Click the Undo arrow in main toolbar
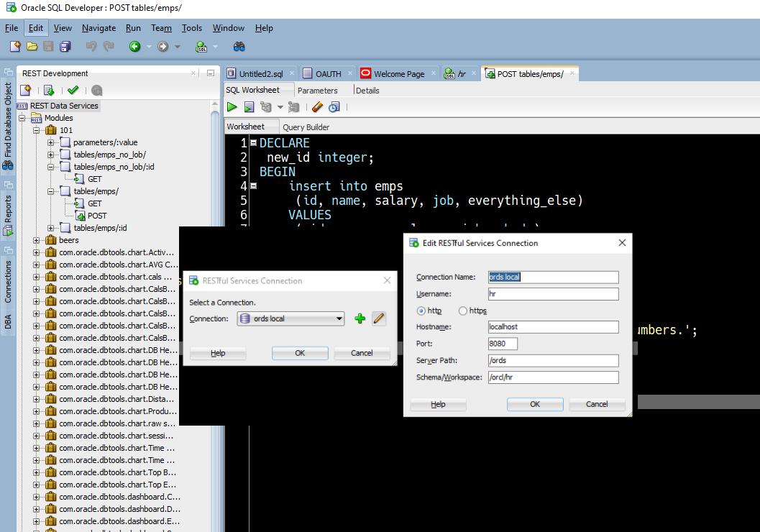This screenshot has height=532, width=760. click(x=91, y=47)
